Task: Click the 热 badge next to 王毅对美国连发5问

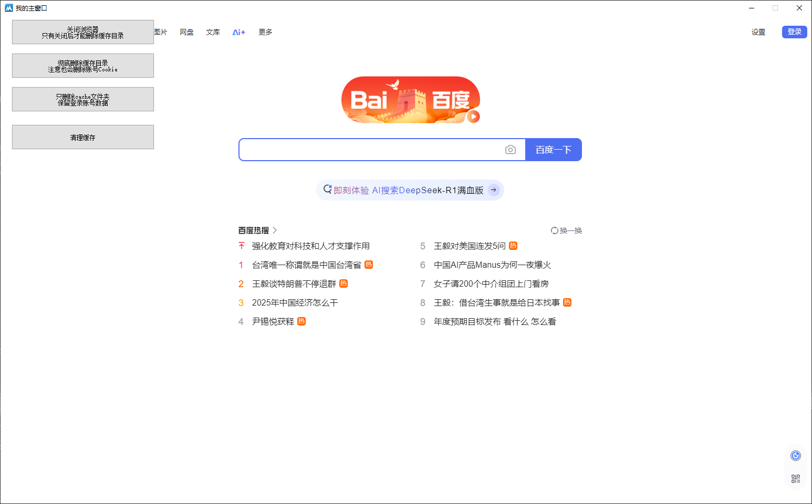Action: pyautogui.click(x=513, y=246)
